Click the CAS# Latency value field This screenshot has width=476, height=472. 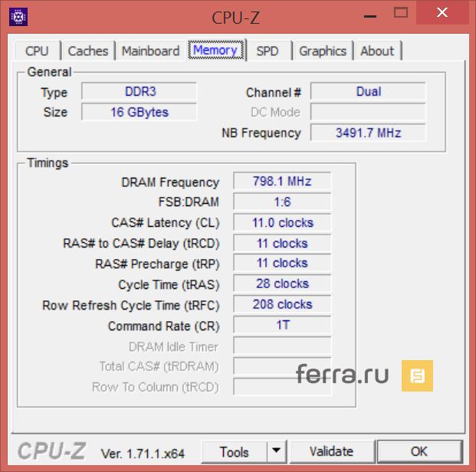pyautogui.click(x=282, y=223)
